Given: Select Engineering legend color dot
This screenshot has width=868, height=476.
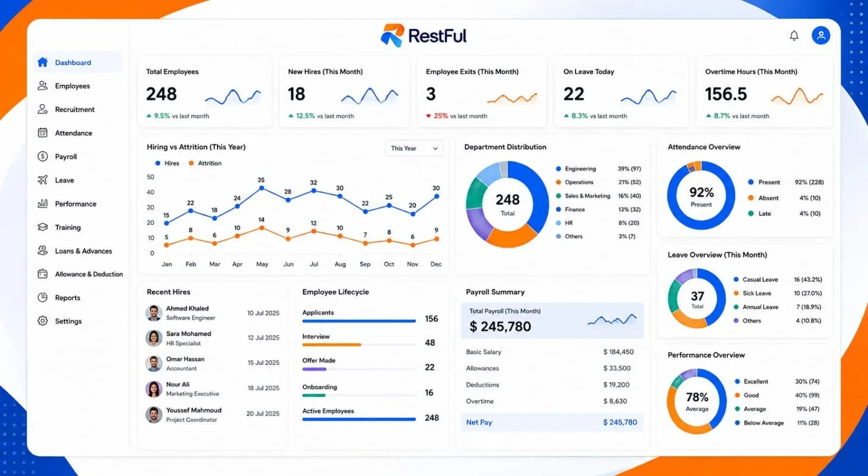Looking at the screenshot, I should coord(558,169).
